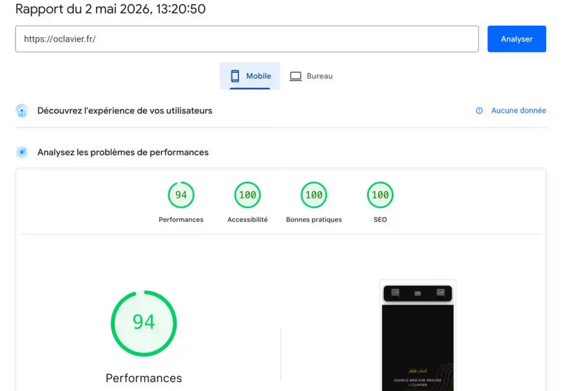Click the SEO label under the gauge
This screenshot has height=391, width=588.
380,219
